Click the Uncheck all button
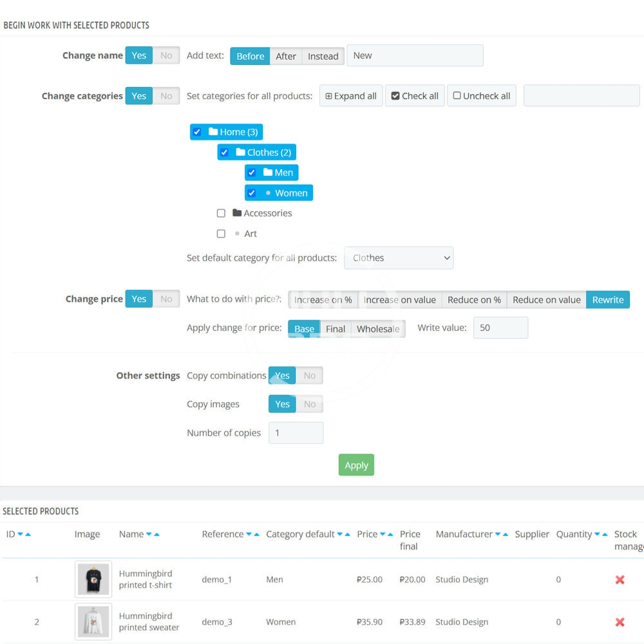 click(x=482, y=96)
